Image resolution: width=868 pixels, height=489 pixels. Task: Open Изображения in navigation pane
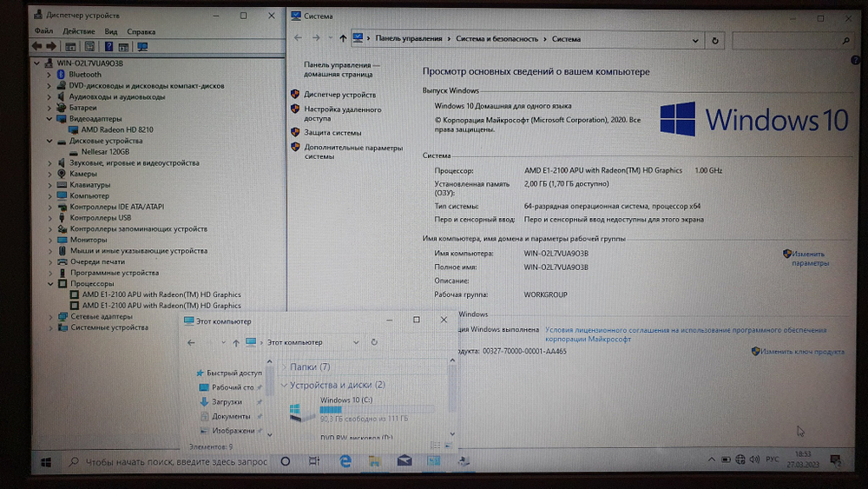tap(233, 431)
